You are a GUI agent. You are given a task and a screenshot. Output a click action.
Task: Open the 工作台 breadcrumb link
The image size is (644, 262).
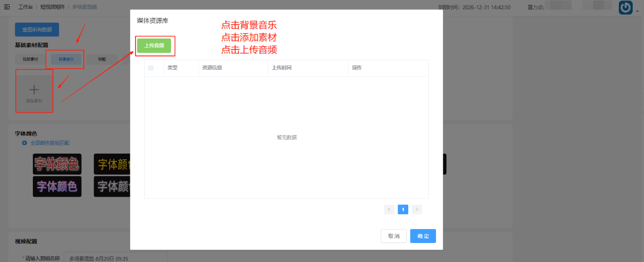[x=25, y=7]
